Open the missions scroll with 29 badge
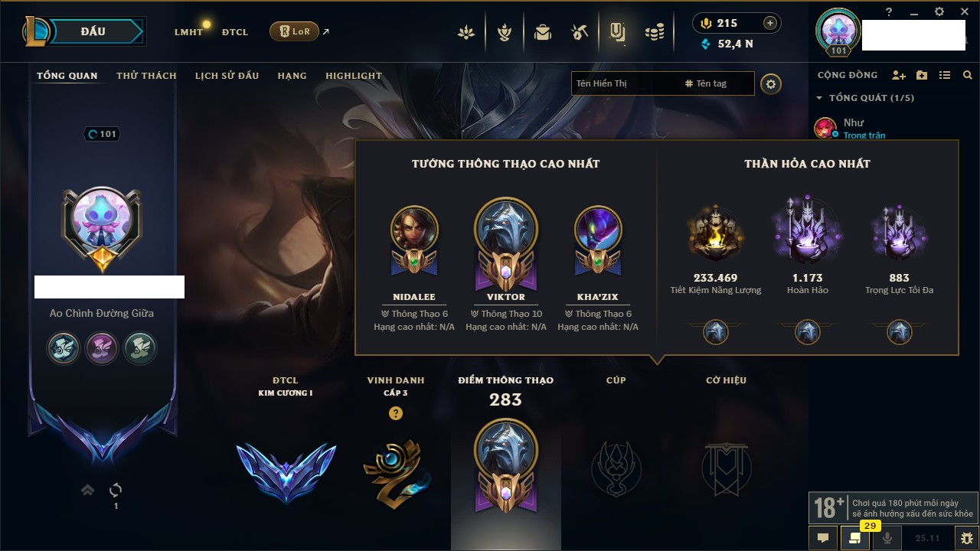Screen dimensions: 980x551 point(855,538)
